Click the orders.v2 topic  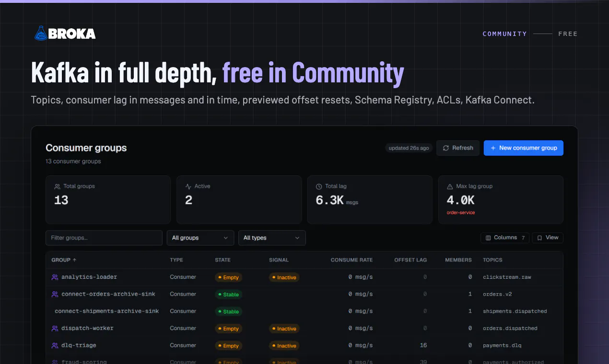[x=498, y=294]
